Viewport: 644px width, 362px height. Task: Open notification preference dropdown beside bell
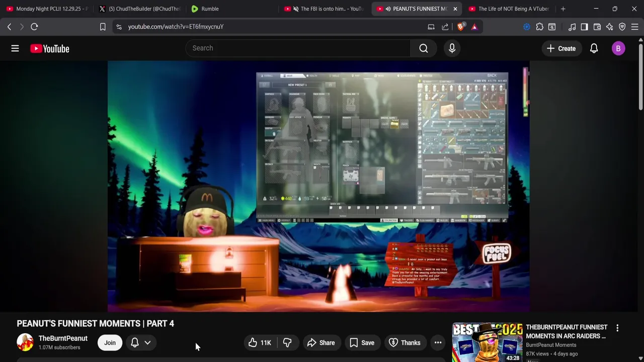click(x=147, y=343)
